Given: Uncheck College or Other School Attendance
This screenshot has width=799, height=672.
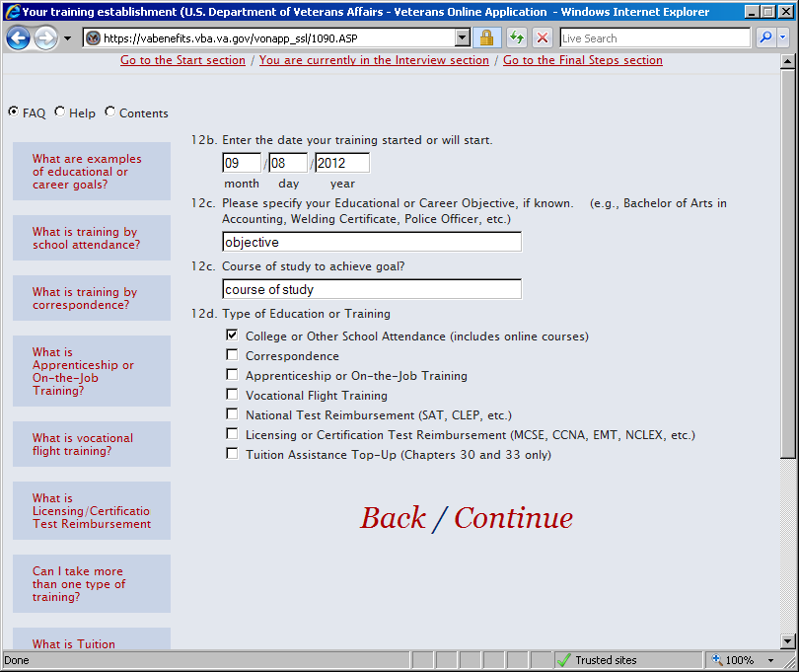Looking at the screenshot, I should pos(232,335).
